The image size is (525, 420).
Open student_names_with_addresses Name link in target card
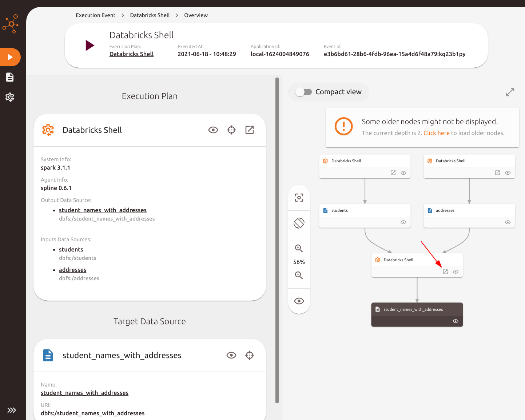pyautogui.click(x=84, y=393)
